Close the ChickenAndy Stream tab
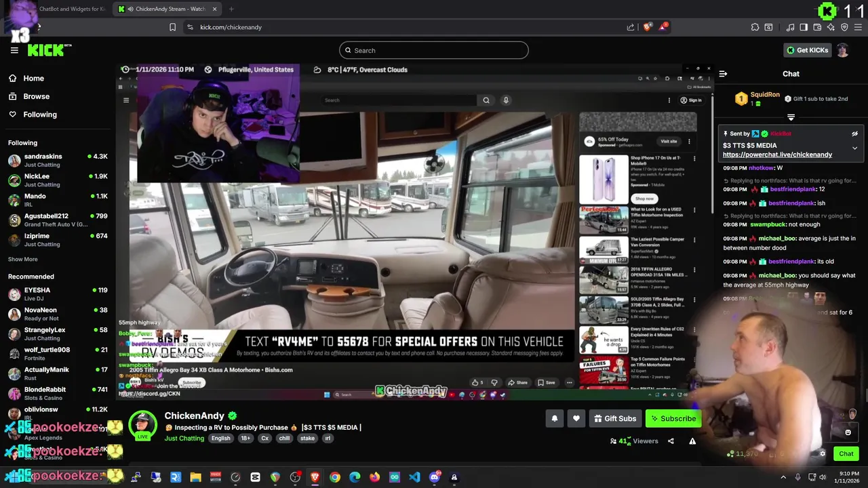 point(215,9)
